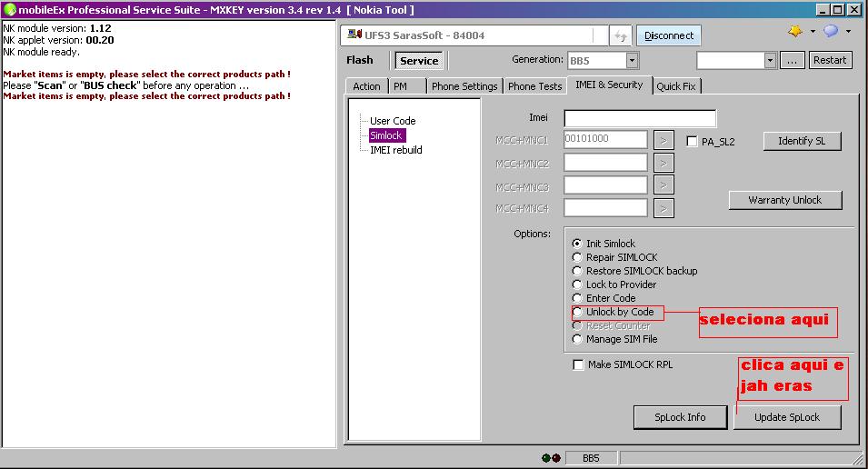Click the yellow star icon at top right

(795, 31)
